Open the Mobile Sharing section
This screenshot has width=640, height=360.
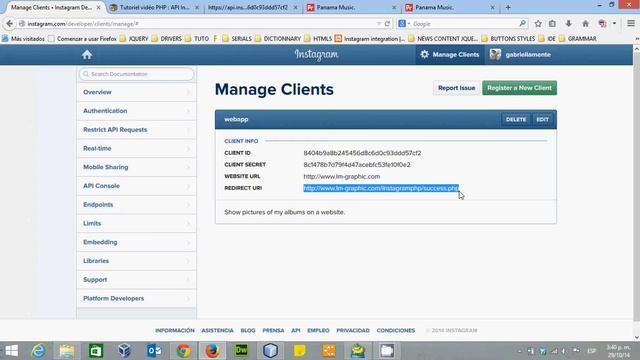tap(136, 167)
